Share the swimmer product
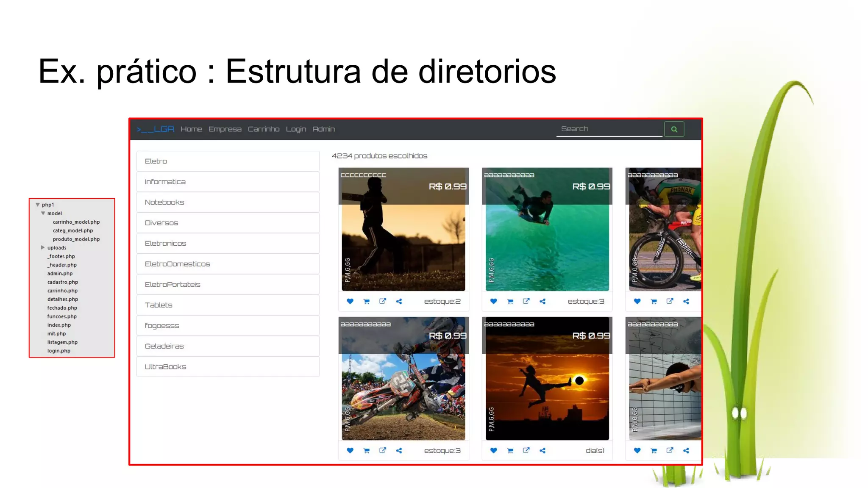This screenshot has height=488, width=868. click(687, 451)
